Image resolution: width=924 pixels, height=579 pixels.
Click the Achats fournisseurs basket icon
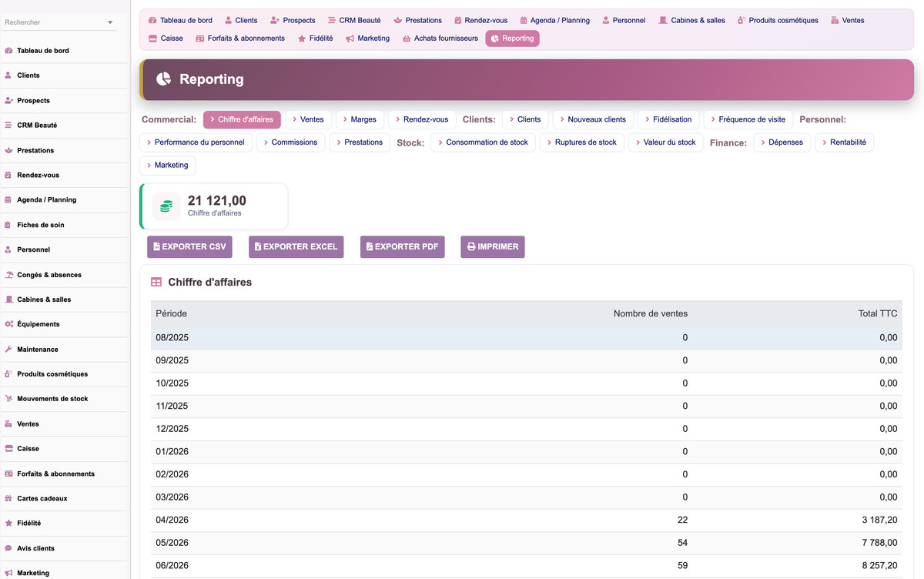click(x=407, y=38)
